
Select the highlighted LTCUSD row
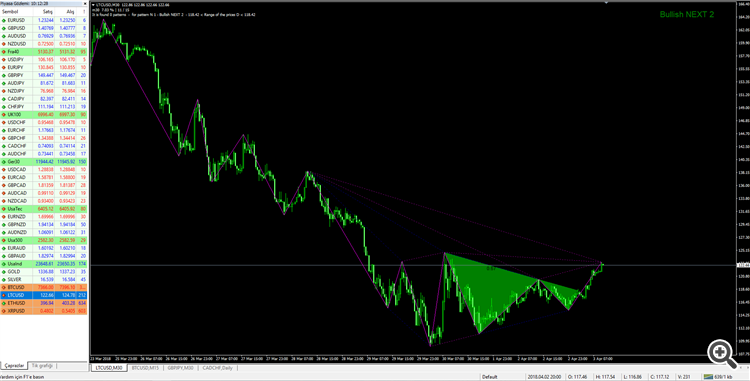pos(44,295)
